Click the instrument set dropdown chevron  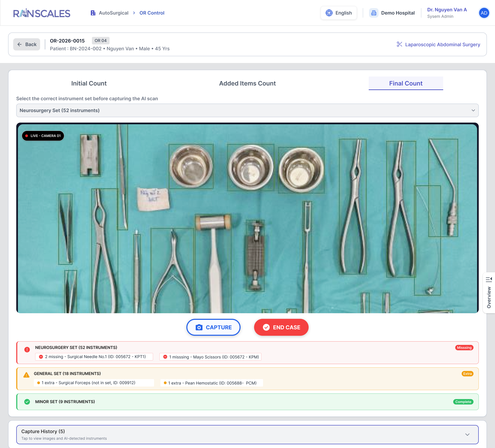[x=473, y=111]
